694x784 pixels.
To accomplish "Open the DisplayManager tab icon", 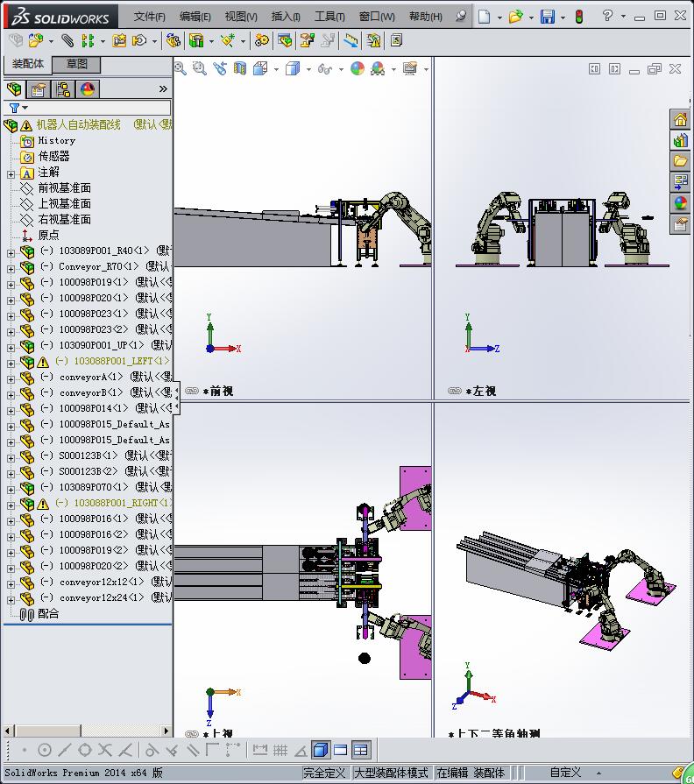I will (x=88, y=89).
